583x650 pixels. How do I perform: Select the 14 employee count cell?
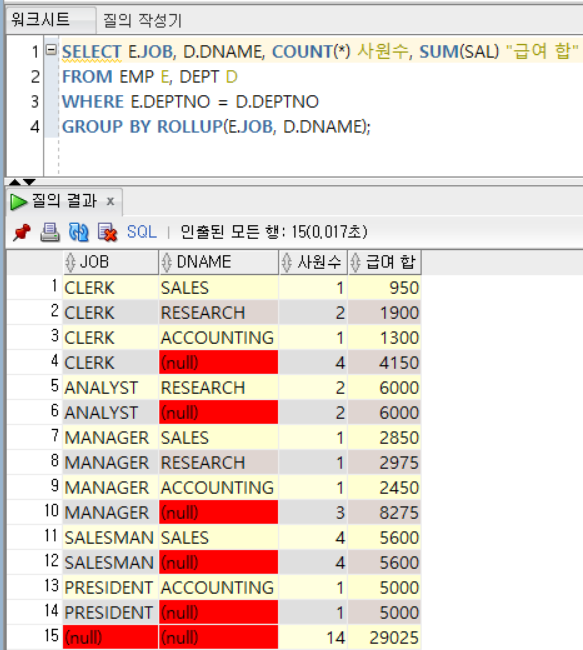pos(313,638)
